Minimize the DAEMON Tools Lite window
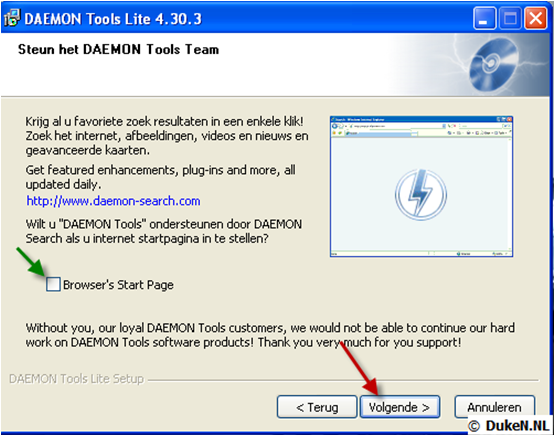Image resolution: width=554 pixels, height=435 pixels. tap(484, 18)
